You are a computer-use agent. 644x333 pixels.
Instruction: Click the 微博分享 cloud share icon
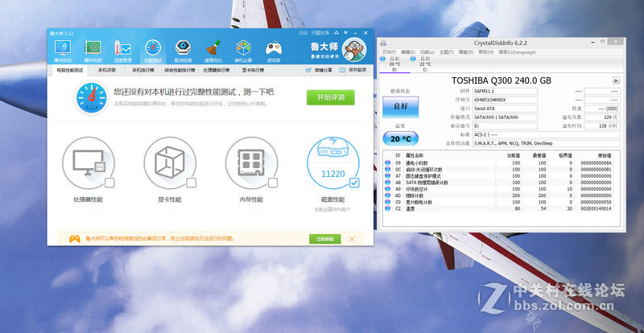tap(308, 70)
